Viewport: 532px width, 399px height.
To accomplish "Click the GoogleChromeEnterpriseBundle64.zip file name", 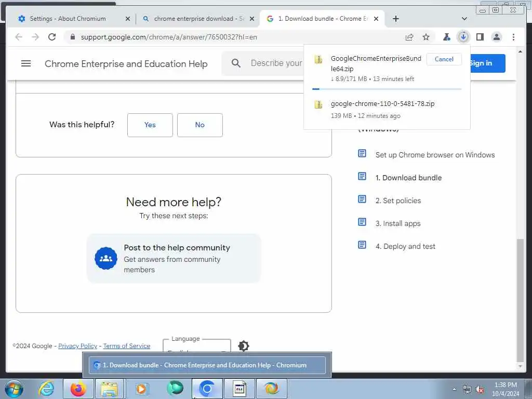I will click(x=376, y=63).
